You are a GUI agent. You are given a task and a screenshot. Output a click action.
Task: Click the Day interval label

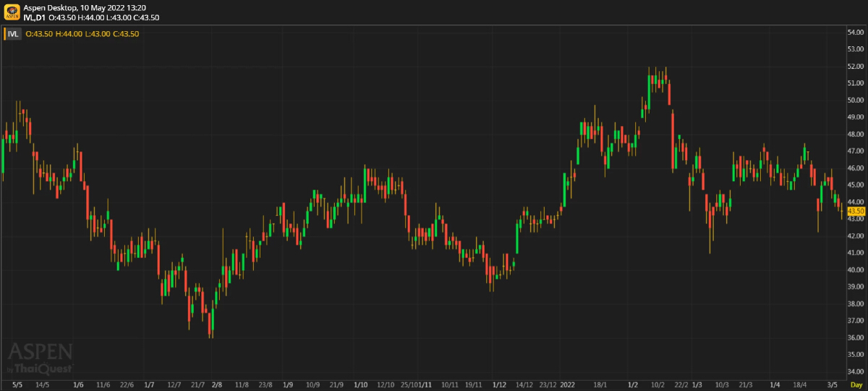(856, 384)
